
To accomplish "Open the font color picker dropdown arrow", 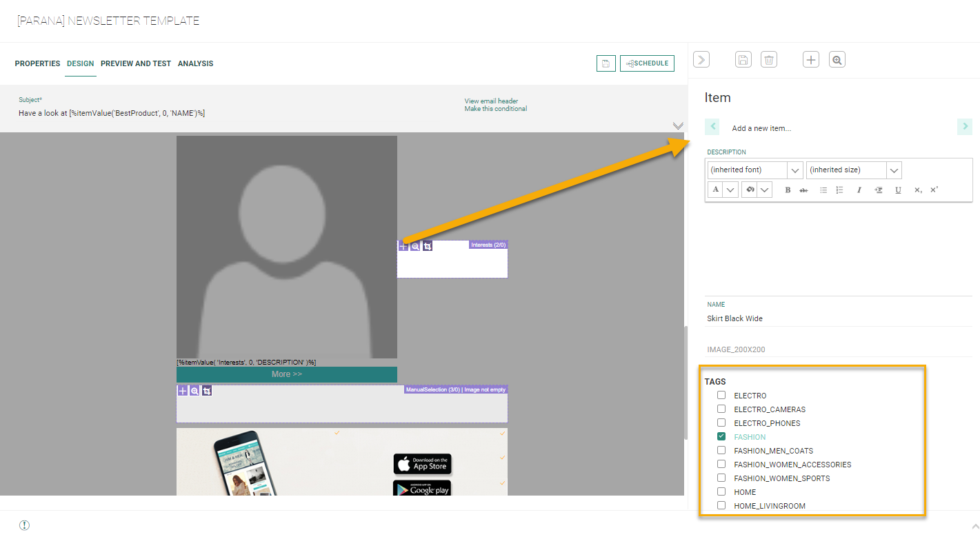I will point(730,190).
